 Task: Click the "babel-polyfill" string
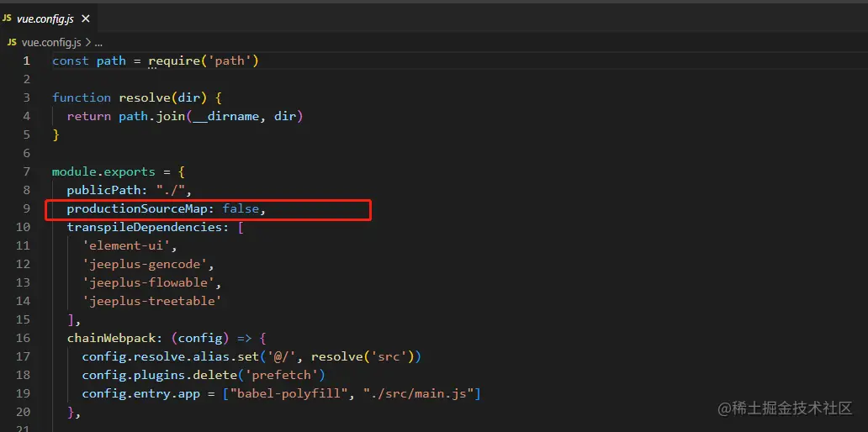click(288, 393)
